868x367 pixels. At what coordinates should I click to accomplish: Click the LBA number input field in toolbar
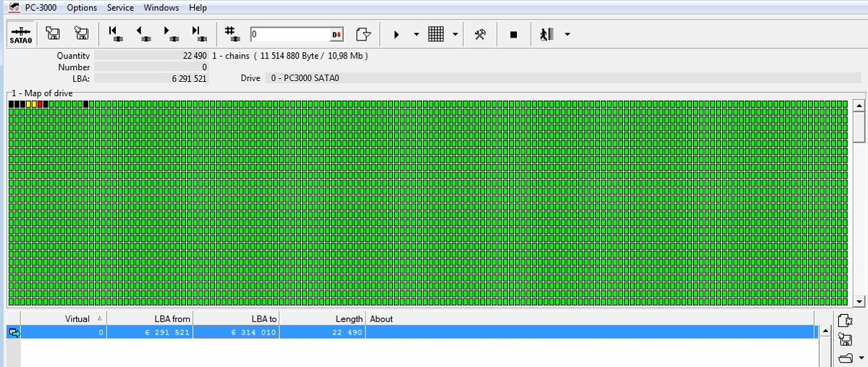coord(290,35)
